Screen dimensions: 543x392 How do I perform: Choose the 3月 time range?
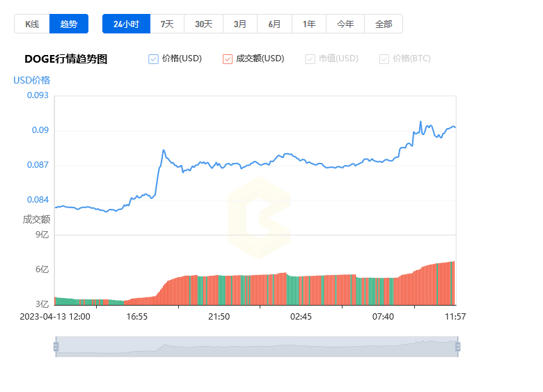pyautogui.click(x=240, y=24)
